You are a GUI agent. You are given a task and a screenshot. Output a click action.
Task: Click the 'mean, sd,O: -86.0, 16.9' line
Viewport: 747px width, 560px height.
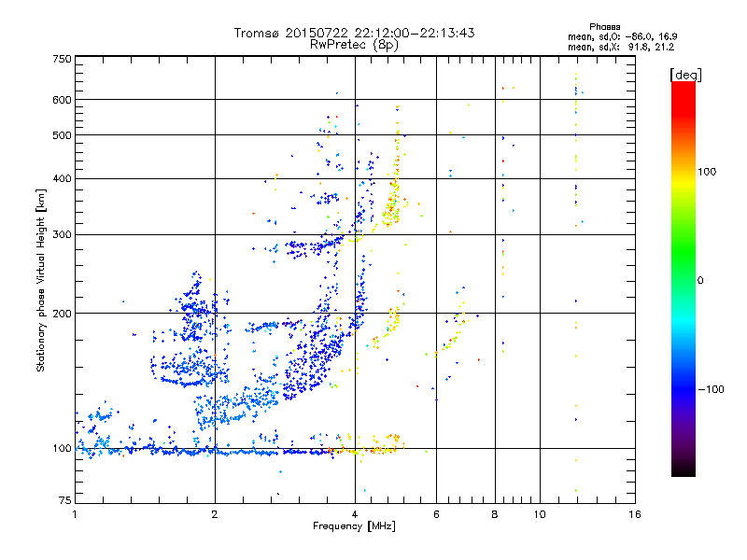pyautogui.click(x=622, y=36)
